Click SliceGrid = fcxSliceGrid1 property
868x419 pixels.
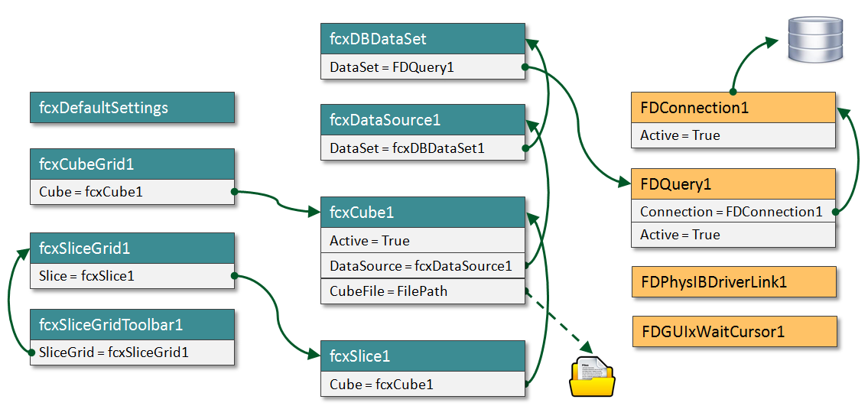coord(132,352)
